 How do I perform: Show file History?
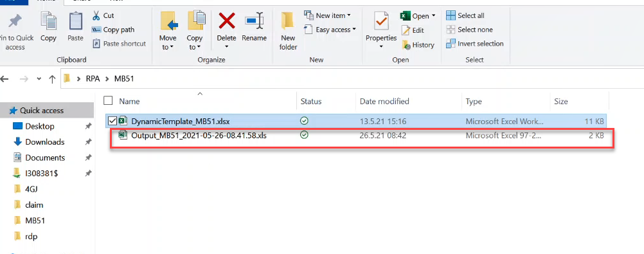coord(418,45)
